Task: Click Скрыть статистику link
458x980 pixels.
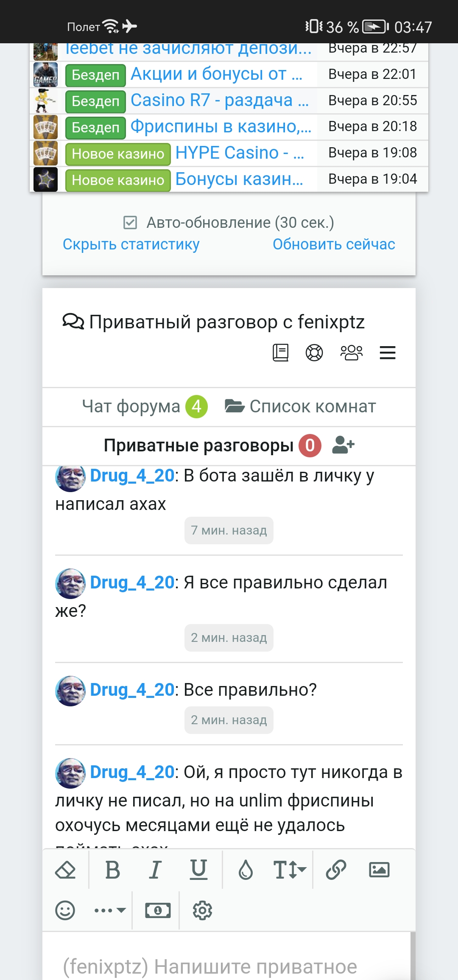Action: [x=131, y=244]
